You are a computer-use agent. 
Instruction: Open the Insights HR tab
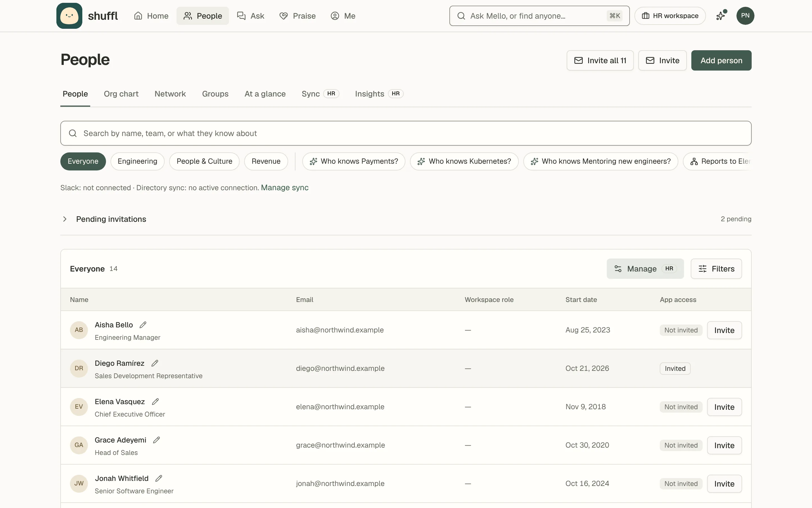pos(379,94)
